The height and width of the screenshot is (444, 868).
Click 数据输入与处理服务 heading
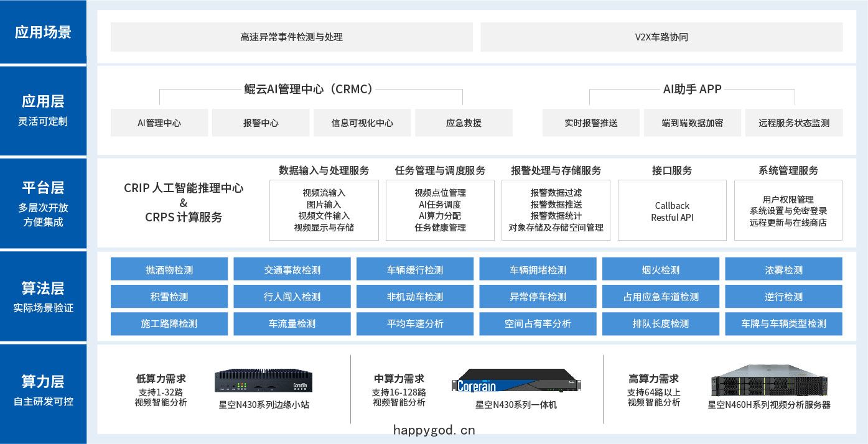[324, 170]
